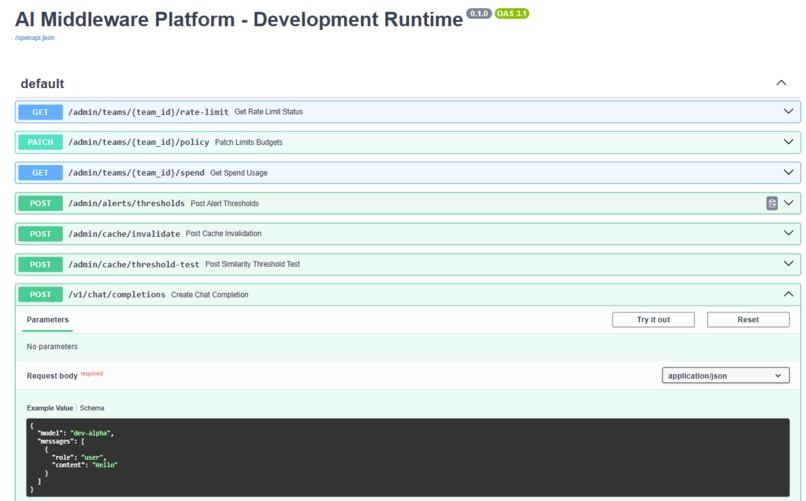The width and height of the screenshot is (806, 501).
Task: Click the /admin/teams/{team_id}/policy path
Action: click(139, 142)
